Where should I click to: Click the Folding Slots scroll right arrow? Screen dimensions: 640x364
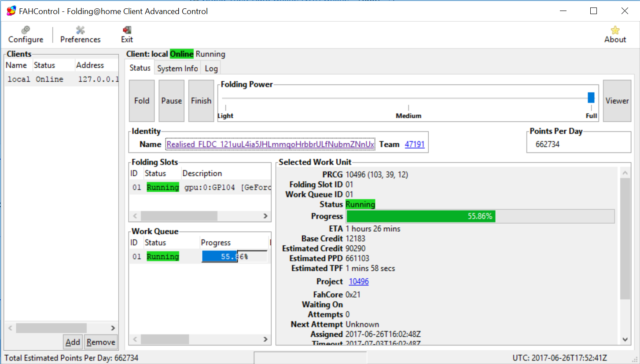[x=265, y=216]
